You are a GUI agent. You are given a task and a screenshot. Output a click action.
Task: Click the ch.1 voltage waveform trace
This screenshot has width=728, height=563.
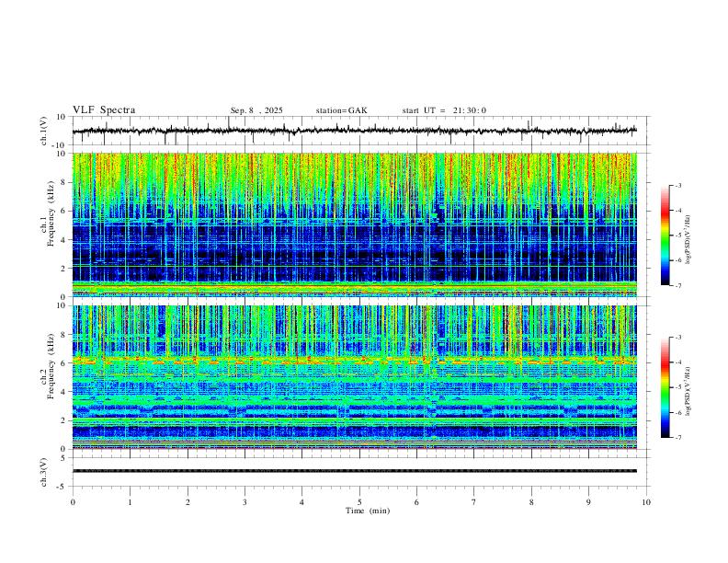tap(354, 131)
